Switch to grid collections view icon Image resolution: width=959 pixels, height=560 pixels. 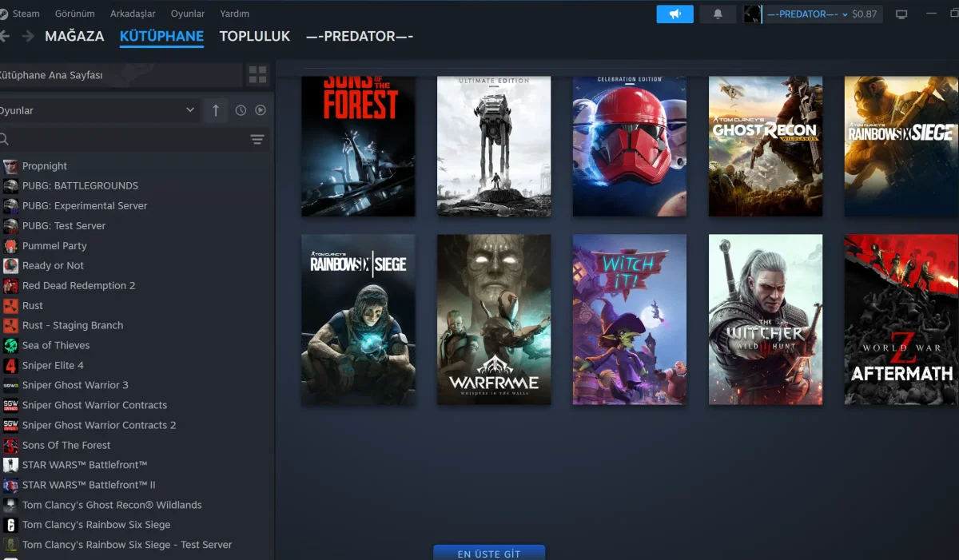pos(257,75)
